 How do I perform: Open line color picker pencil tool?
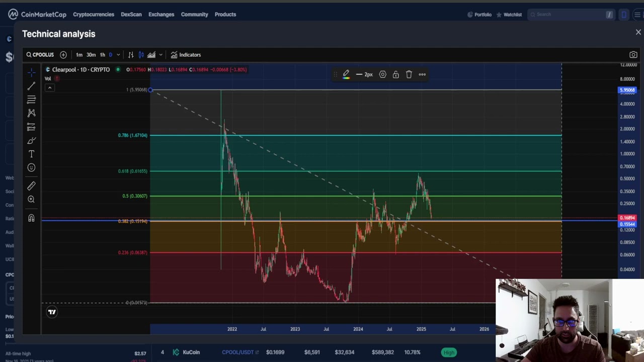click(x=346, y=74)
